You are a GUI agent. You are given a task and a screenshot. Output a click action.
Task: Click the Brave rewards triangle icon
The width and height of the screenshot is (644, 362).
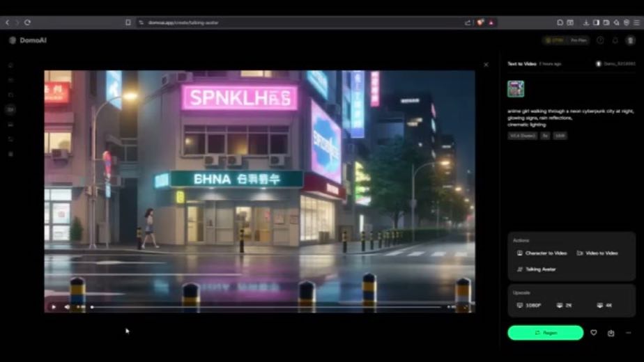click(x=491, y=22)
